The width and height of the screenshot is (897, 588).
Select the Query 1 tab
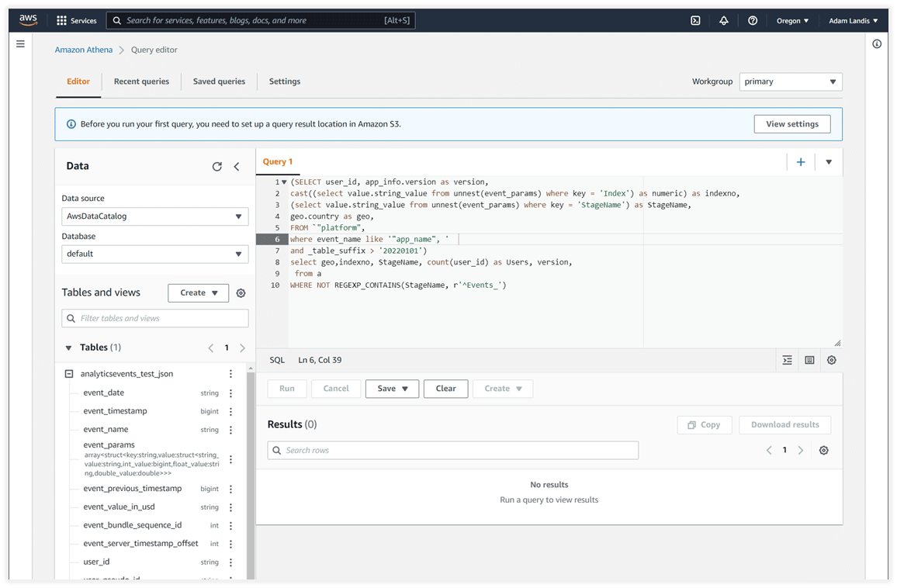point(278,162)
